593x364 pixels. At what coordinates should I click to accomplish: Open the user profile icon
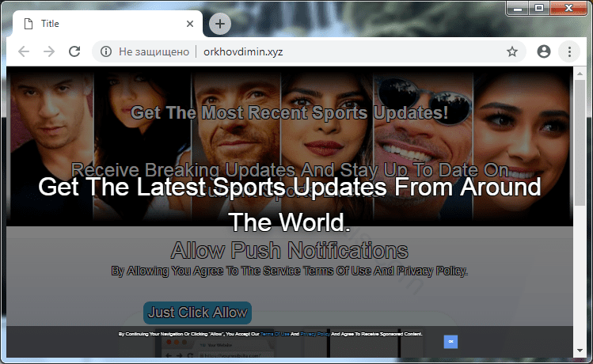coord(543,51)
